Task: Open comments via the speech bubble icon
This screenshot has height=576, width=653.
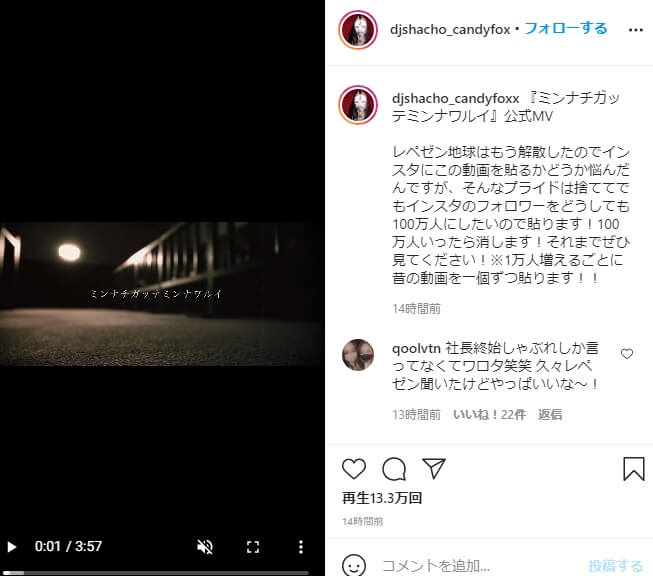Action: tap(394, 469)
